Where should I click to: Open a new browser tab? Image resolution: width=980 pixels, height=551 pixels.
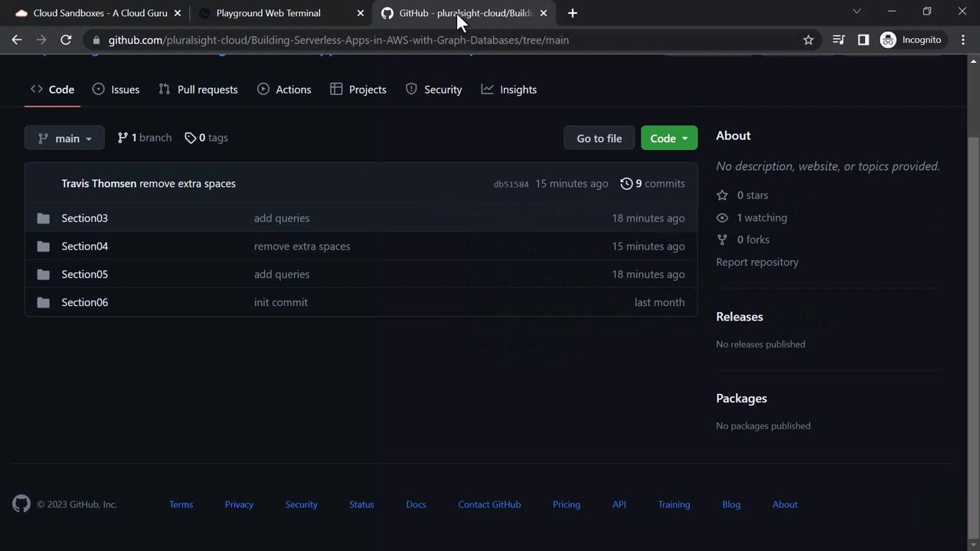[573, 13]
